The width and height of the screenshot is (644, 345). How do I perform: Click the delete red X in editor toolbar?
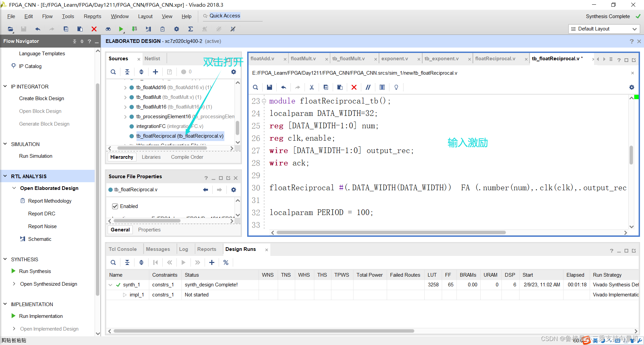[354, 87]
